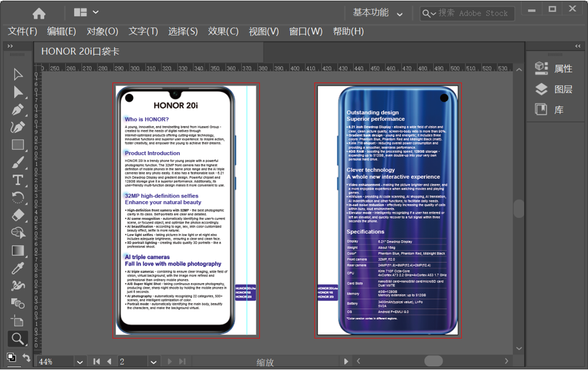Image resolution: width=588 pixels, height=370 pixels.
Task: Click the 44% zoom value field
Action: [55, 362]
